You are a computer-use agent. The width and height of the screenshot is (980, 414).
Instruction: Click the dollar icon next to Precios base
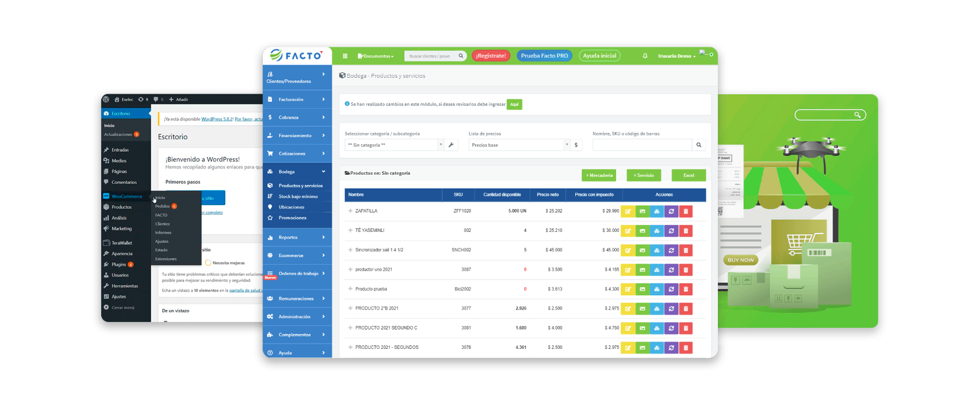(x=576, y=145)
